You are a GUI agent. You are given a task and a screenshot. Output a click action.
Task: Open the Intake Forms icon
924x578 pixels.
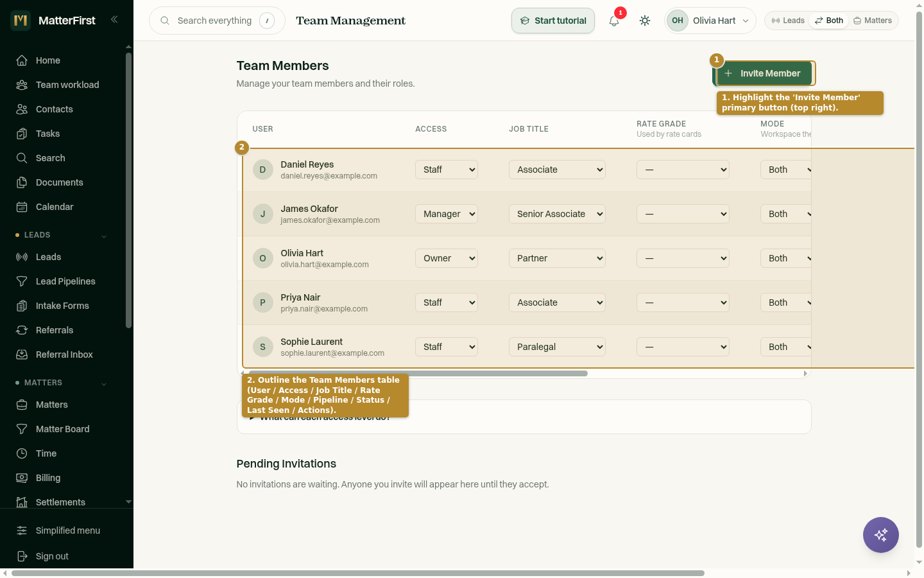point(22,306)
